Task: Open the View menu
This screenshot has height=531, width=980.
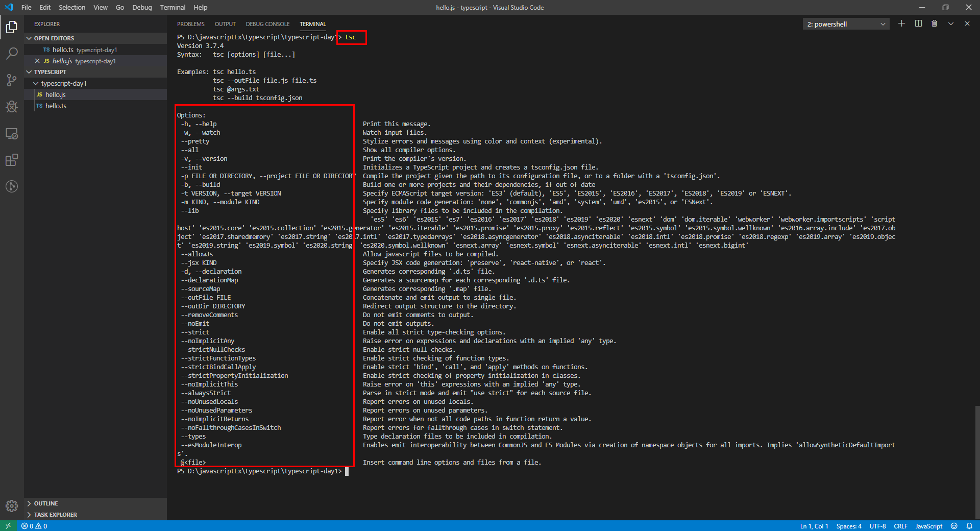Action: point(101,7)
